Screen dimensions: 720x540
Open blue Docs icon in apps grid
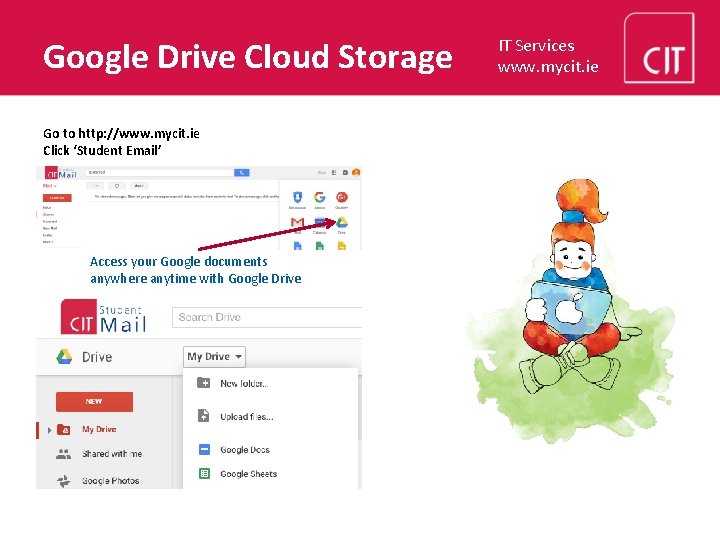tap(298, 246)
